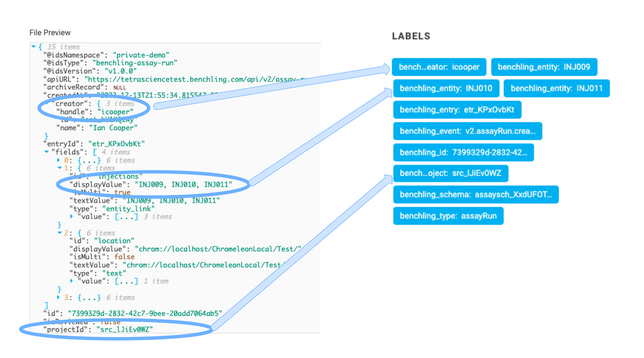Screen dimensions: 644x358
Task: Click the apiURL tetrasciencetest.benchling.com value
Action: pyautogui.click(x=197, y=80)
